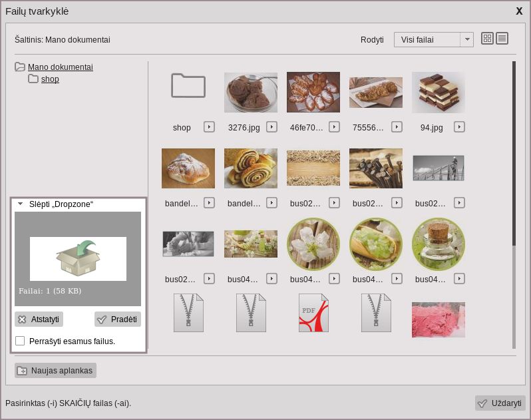Open the shop folder icon in file grid
The width and height of the screenshot is (531, 420).
(188, 86)
